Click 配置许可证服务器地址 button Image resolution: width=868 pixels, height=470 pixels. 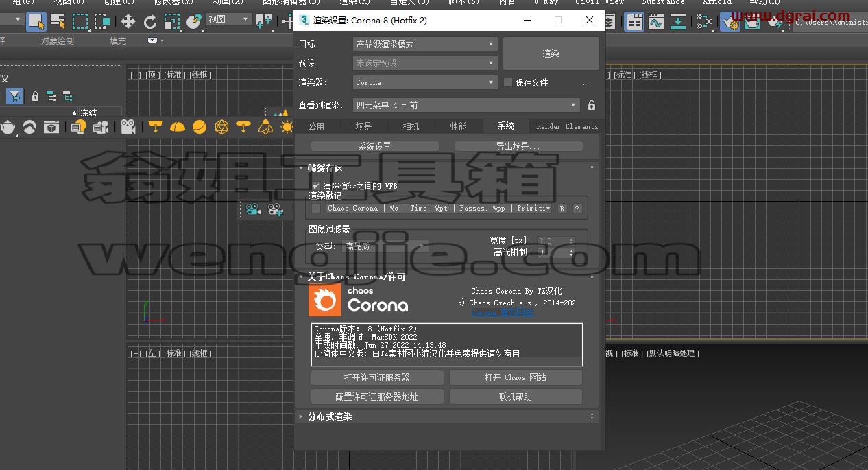point(377,397)
